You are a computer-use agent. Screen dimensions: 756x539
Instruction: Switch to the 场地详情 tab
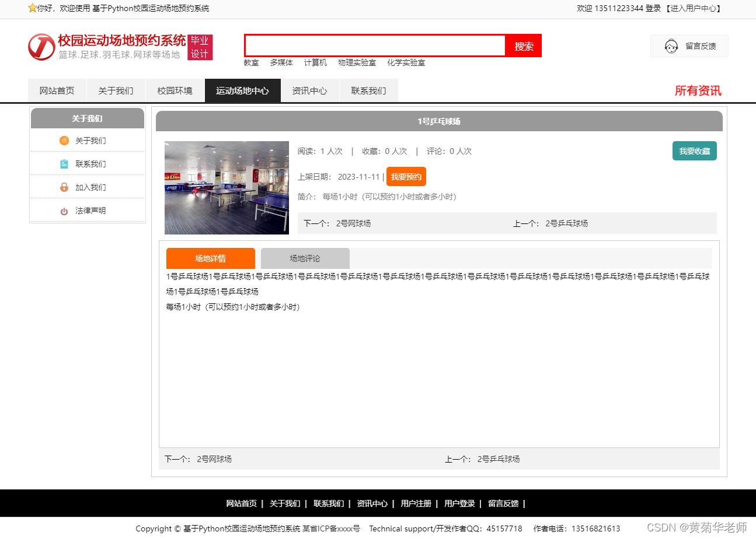click(x=211, y=258)
